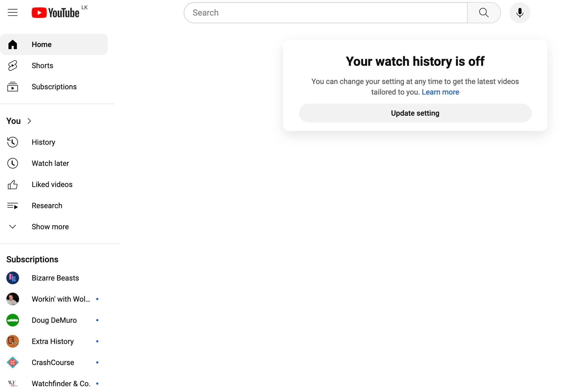This screenshot has width=562, height=392.
Task: Open the Subscriptions feed
Action: coord(54,87)
